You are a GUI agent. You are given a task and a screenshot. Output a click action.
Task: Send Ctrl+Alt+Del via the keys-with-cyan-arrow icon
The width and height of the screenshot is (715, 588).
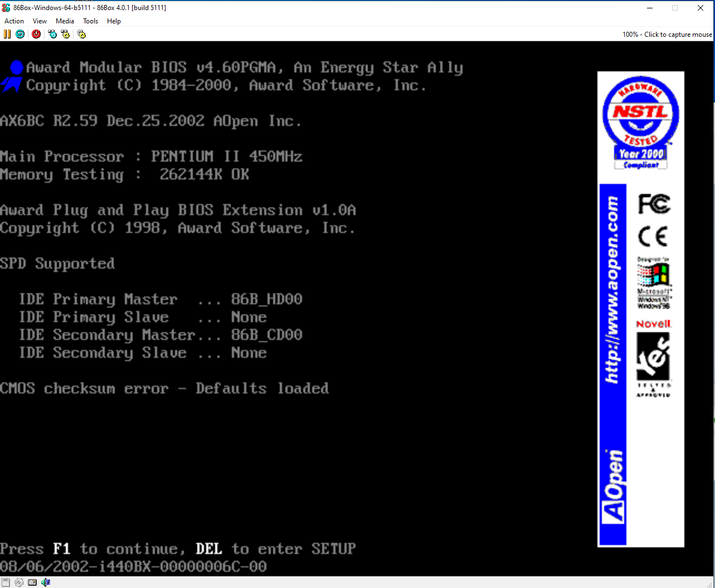point(52,34)
